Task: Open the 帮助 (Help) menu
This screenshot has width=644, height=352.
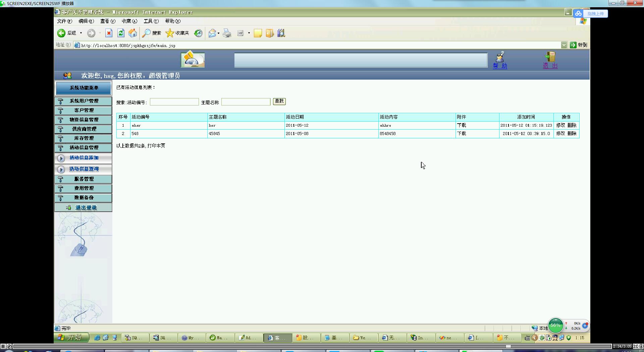Action: point(173,21)
